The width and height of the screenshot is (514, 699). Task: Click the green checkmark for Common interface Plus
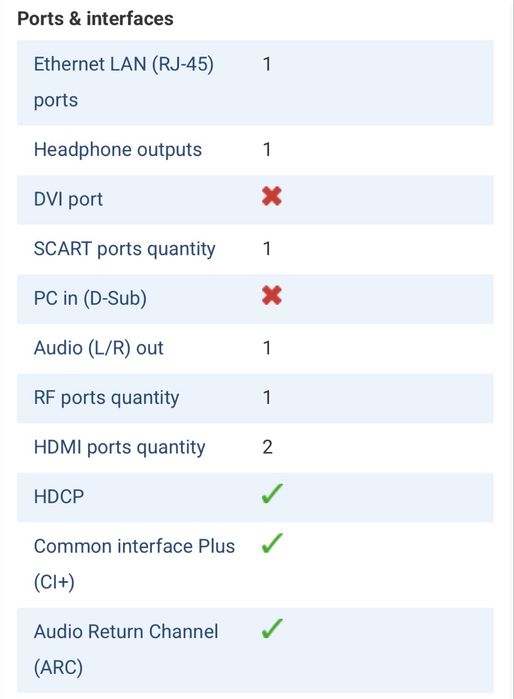(x=271, y=543)
